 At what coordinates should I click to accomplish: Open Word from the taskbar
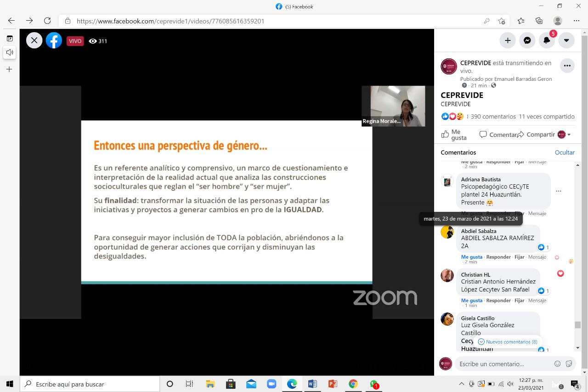tap(312, 384)
